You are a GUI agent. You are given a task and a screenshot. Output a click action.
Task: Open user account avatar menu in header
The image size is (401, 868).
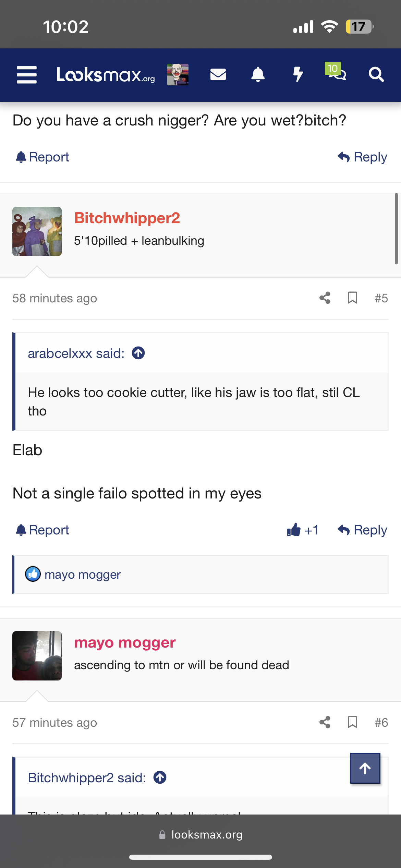click(x=178, y=74)
